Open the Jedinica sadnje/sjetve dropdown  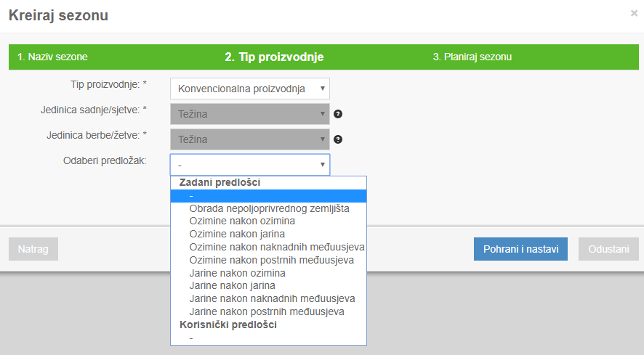250,114
